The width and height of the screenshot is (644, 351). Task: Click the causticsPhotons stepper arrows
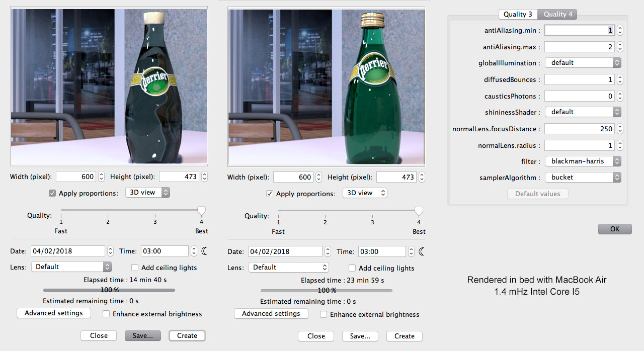point(620,96)
